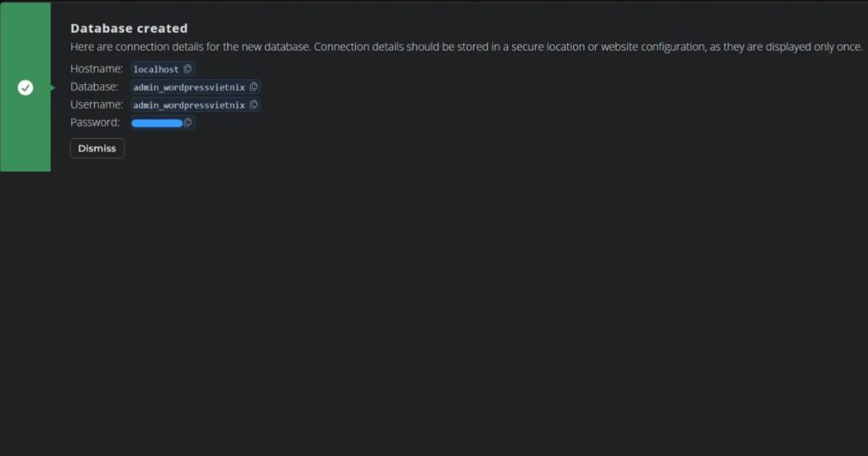Viewport: 868px width, 456px height.
Task: Click the "Database created" heading
Action: pyautogui.click(x=129, y=29)
